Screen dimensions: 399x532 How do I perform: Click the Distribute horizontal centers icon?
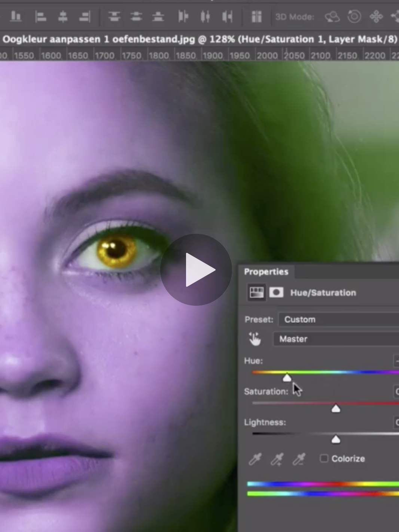pos(205,16)
